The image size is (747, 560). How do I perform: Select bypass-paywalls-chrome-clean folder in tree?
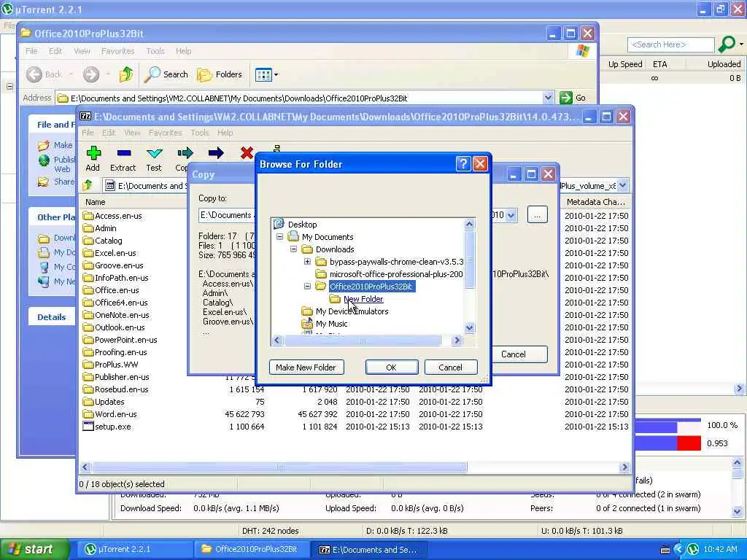tap(396, 262)
